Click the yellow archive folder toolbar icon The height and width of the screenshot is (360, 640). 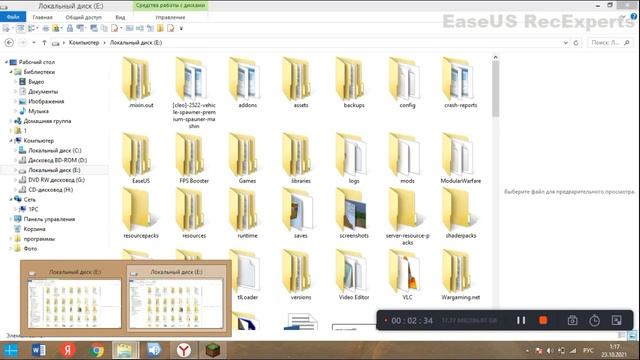(x=160, y=28)
